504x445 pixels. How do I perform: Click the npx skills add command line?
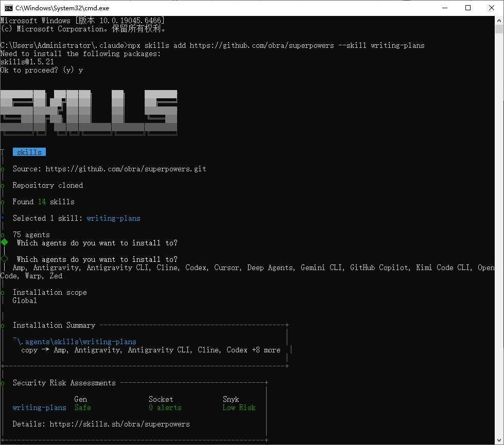[213, 45]
